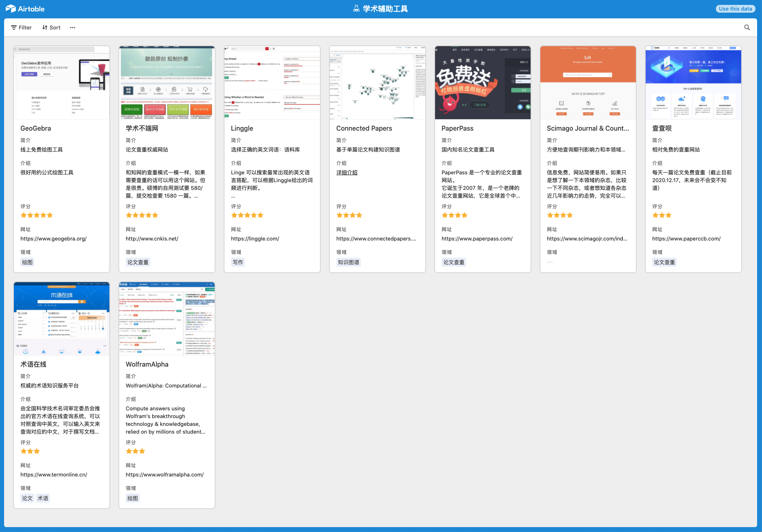Open the Sort options
The height and width of the screenshot is (532, 762).
[x=51, y=27]
